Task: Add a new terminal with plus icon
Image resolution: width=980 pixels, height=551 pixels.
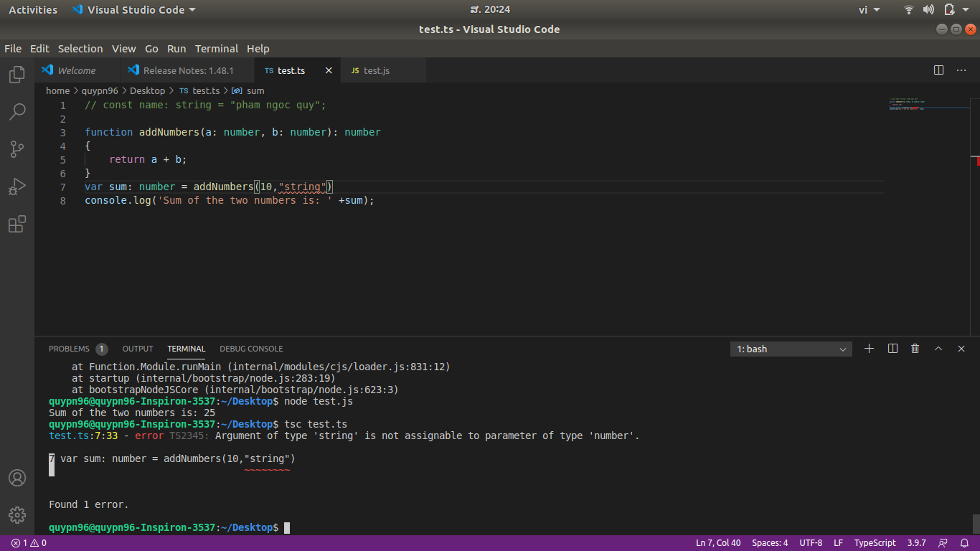Action: point(869,349)
